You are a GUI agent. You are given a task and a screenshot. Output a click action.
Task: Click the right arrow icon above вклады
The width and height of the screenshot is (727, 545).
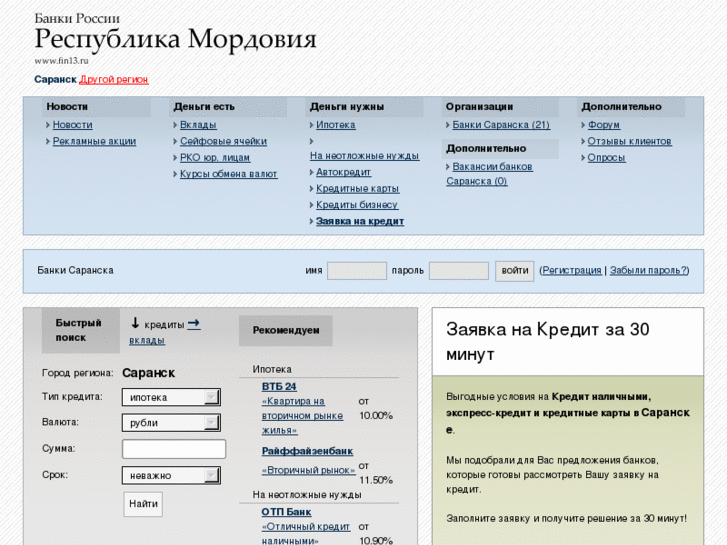194,323
